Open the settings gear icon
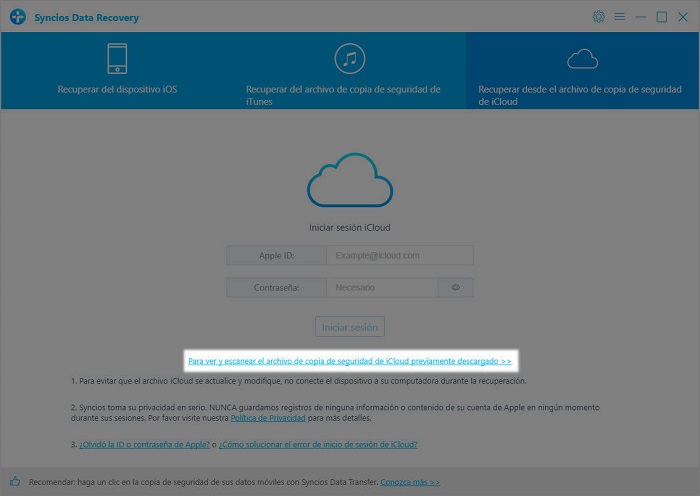The image size is (700, 496). pyautogui.click(x=599, y=17)
